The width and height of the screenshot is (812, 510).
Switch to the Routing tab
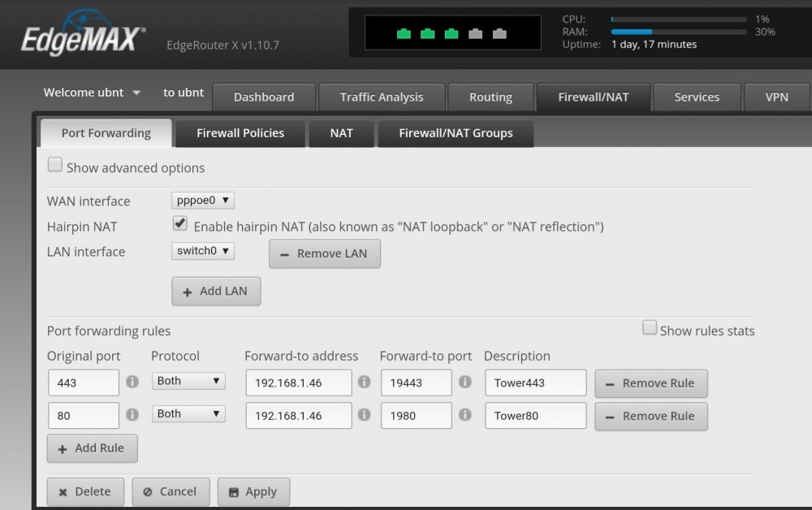tap(490, 97)
